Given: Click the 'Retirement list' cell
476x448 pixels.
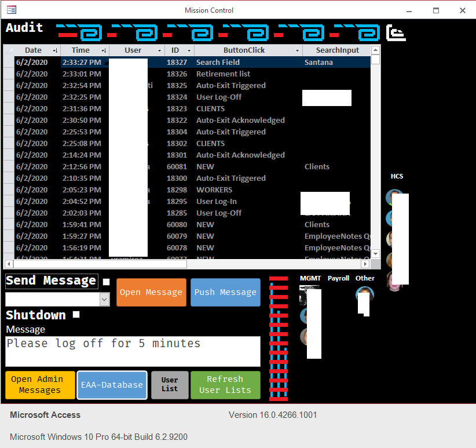Looking at the screenshot, I should tap(223, 74).
